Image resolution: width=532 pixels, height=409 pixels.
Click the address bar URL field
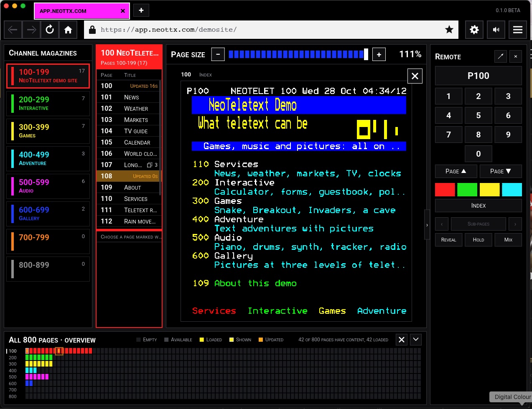(272, 30)
